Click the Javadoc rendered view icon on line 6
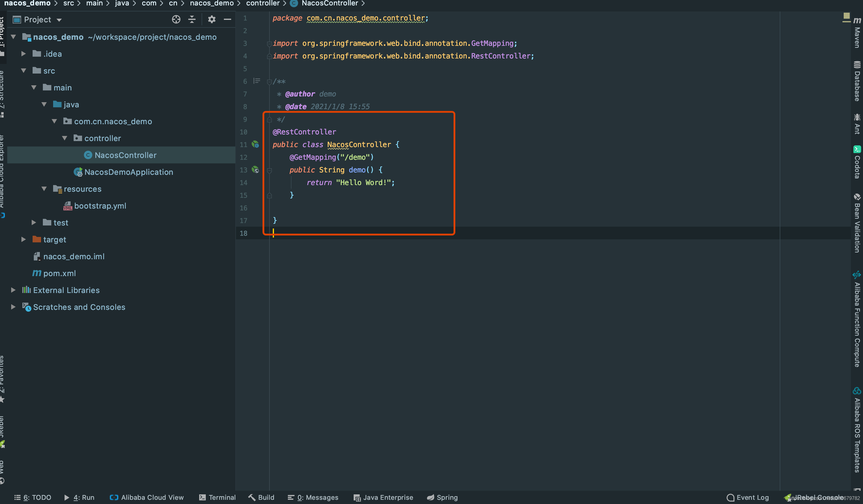Image resolution: width=863 pixels, height=504 pixels. click(256, 81)
